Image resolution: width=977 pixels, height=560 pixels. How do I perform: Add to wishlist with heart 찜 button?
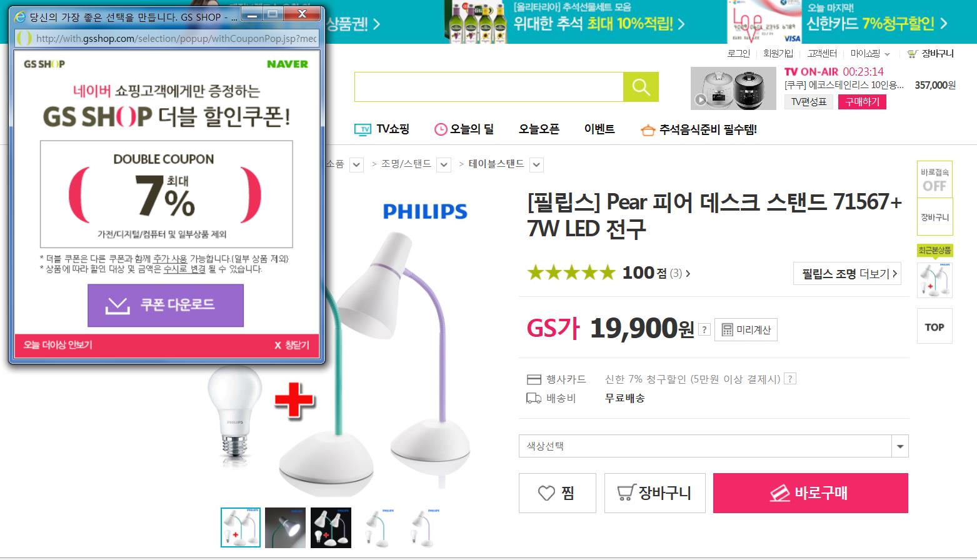(557, 493)
